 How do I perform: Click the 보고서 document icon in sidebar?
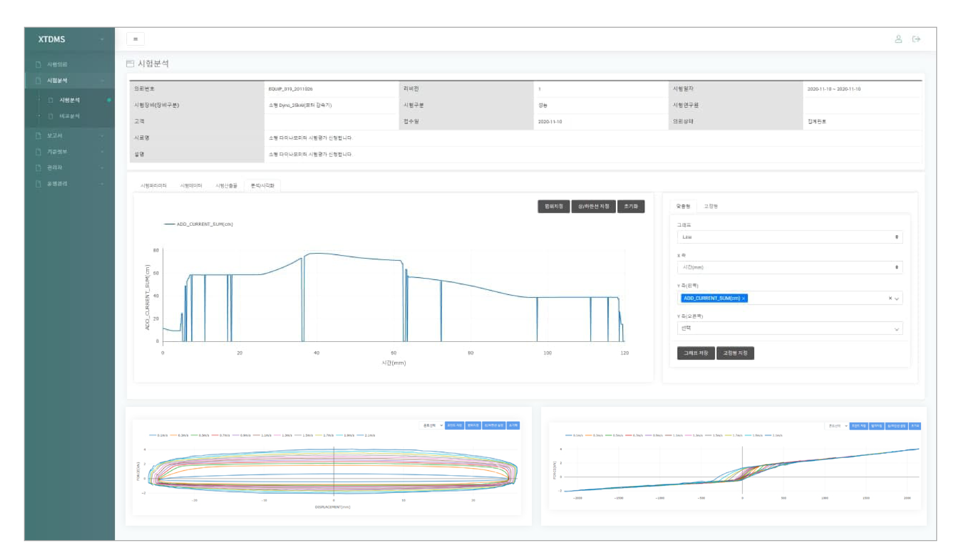coord(38,135)
